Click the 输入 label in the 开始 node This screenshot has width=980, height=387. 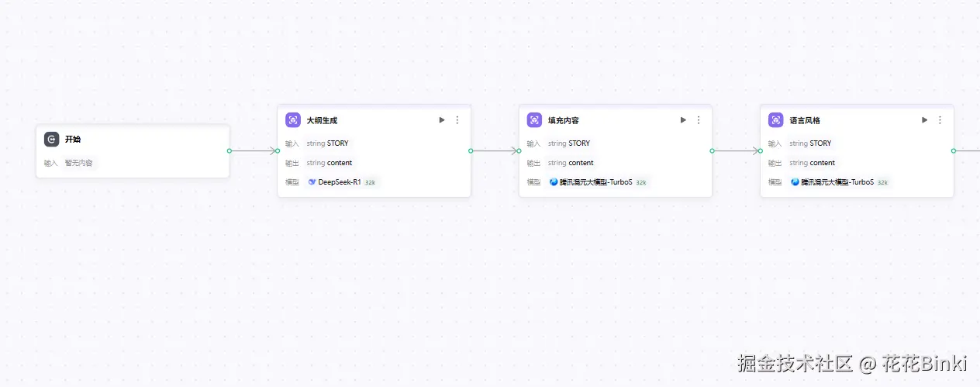[x=50, y=163]
